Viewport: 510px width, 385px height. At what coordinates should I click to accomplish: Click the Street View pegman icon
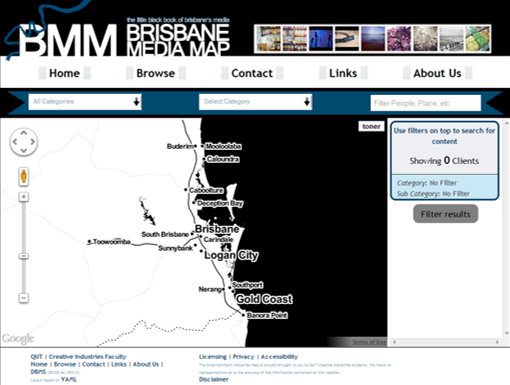(24, 176)
